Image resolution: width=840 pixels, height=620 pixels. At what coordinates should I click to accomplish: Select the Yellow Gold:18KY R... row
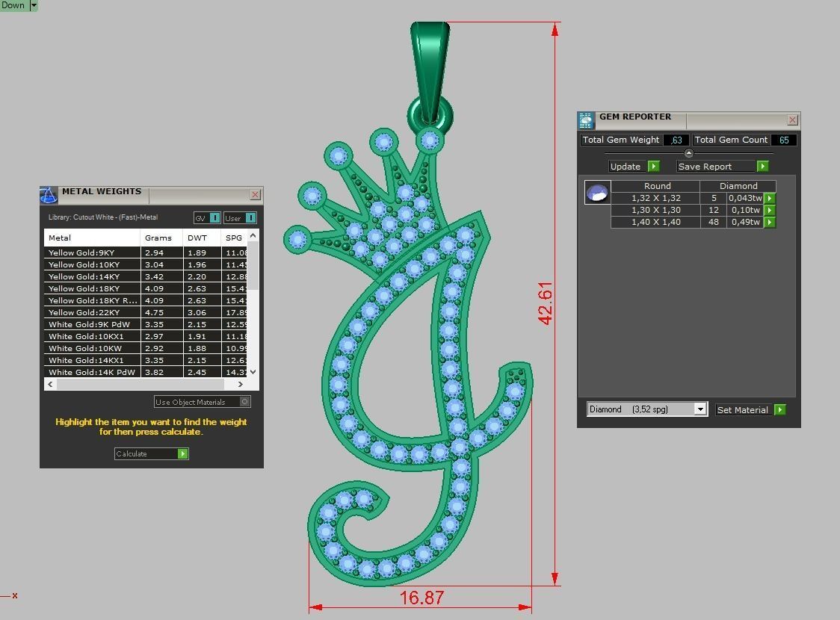[146, 300]
